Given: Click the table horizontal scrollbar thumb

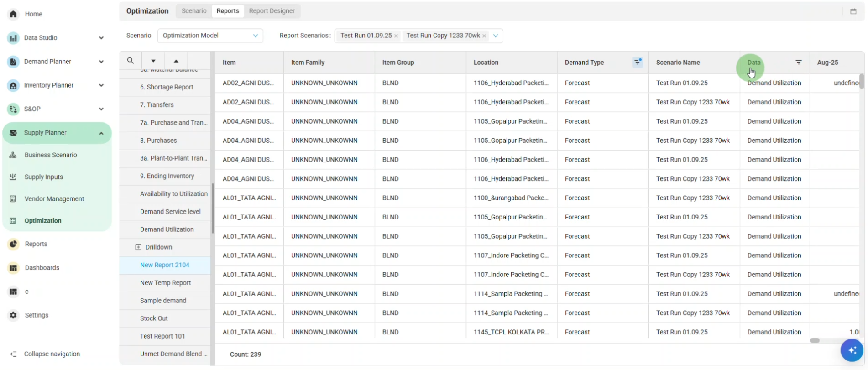Looking at the screenshot, I should 815,340.
